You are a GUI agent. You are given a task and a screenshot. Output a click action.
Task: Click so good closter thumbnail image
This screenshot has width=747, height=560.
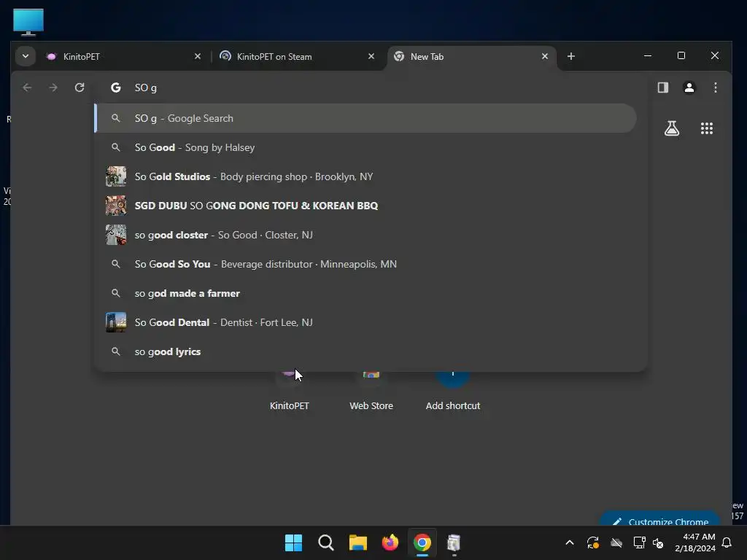(116, 235)
